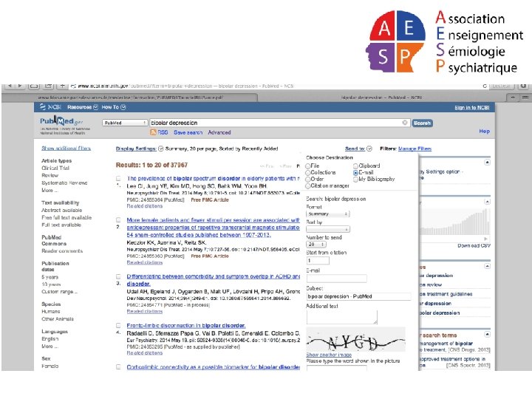Image resolution: width=532 pixels, height=399 pixels.
Task: Open the PubMed database dropdown
Action: pos(125,123)
